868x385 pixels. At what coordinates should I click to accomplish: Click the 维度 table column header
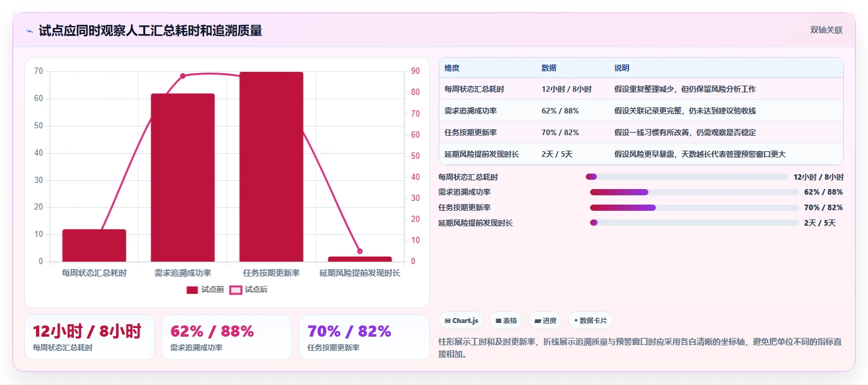[452, 68]
